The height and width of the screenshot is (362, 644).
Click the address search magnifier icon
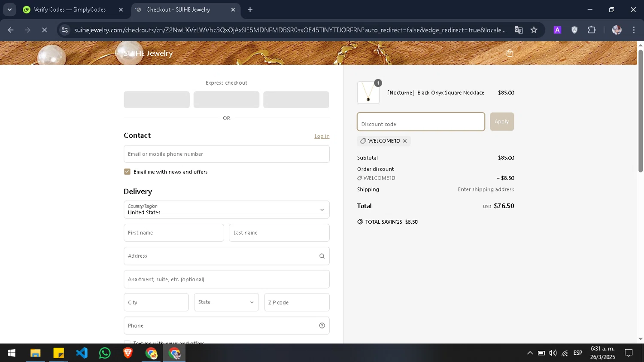pyautogui.click(x=322, y=256)
